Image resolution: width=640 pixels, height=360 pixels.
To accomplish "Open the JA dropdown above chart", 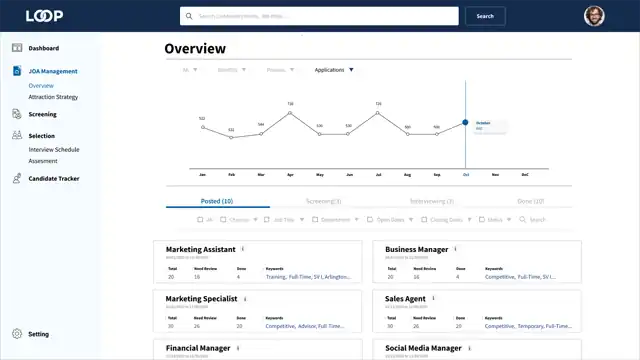I will tap(190, 70).
